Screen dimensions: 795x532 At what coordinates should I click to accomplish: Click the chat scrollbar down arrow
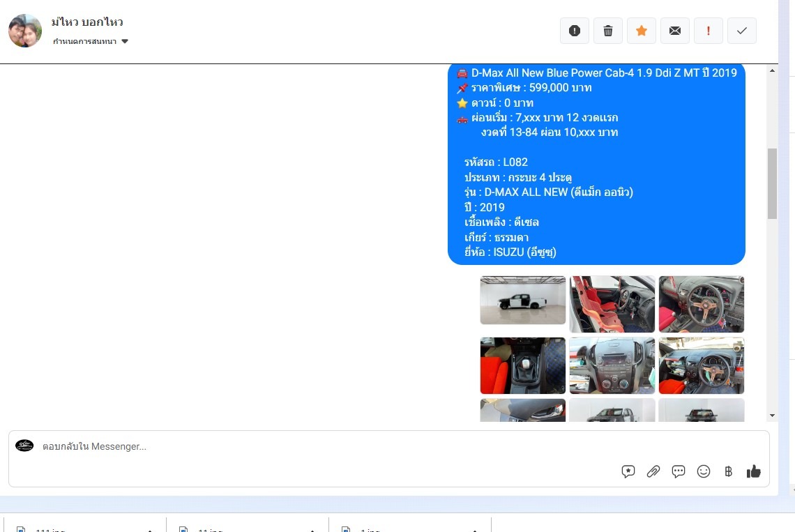[772, 416]
